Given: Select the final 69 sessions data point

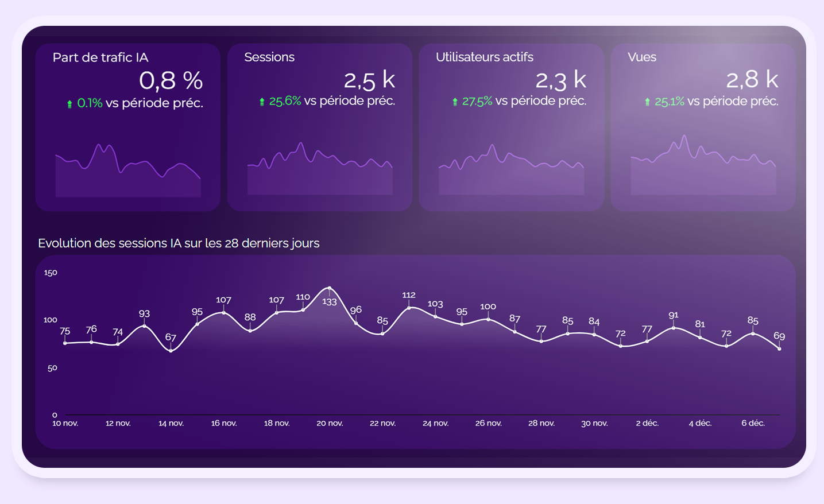Looking at the screenshot, I should 779,348.
